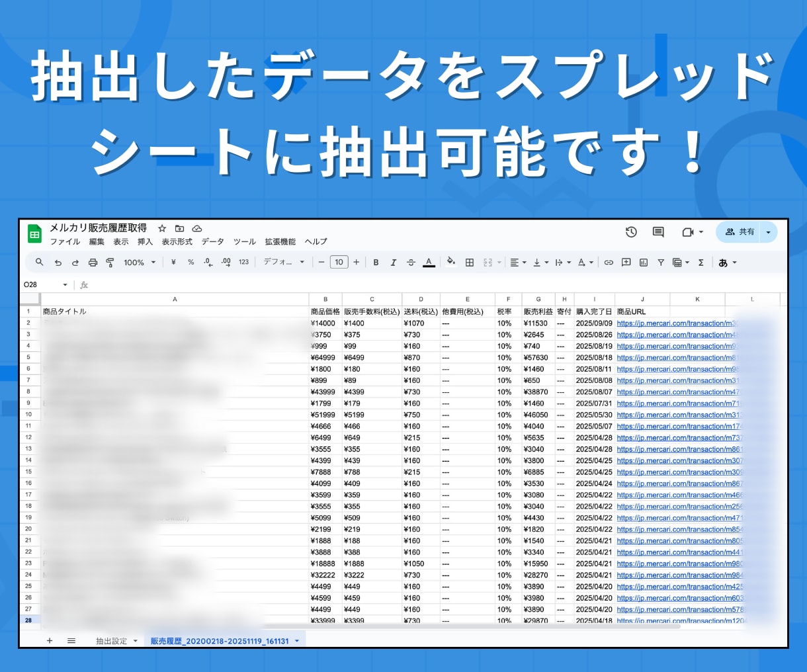Click the insert comment toolbar icon
Screen dimensions: 807x672
626,263
